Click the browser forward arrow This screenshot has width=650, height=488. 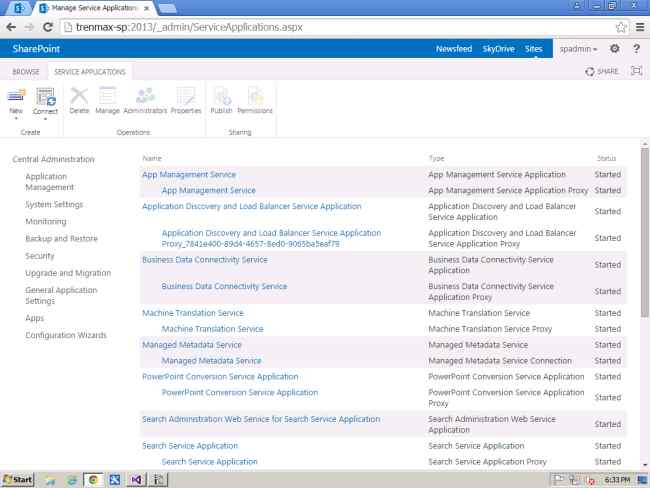[x=29, y=27]
